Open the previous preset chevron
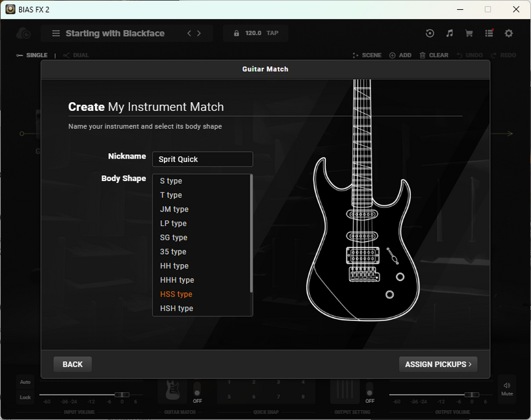This screenshot has width=531, height=420. [189, 32]
